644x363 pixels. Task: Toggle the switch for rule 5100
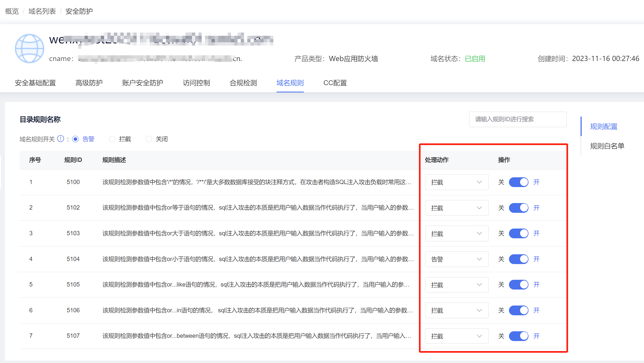coord(518,182)
